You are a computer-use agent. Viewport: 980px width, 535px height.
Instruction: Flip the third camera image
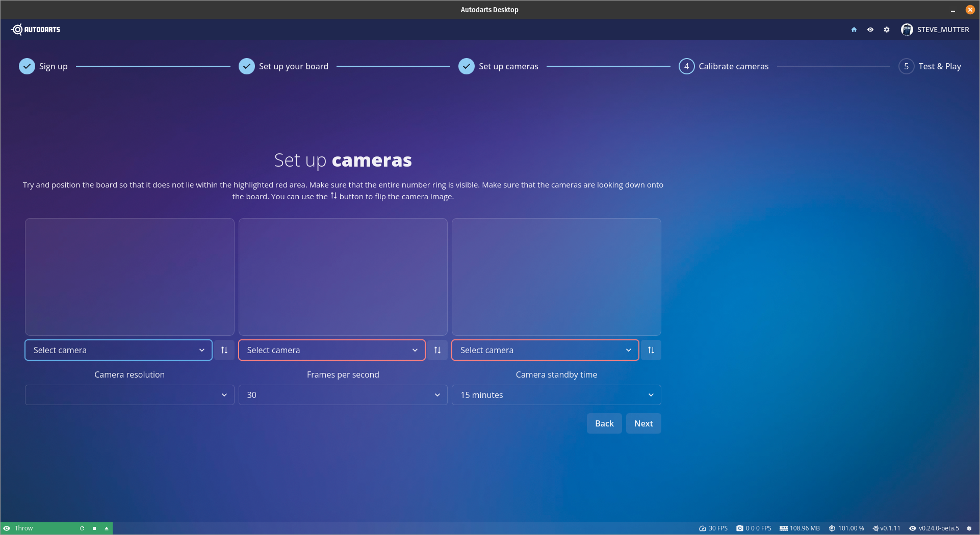[x=651, y=350]
